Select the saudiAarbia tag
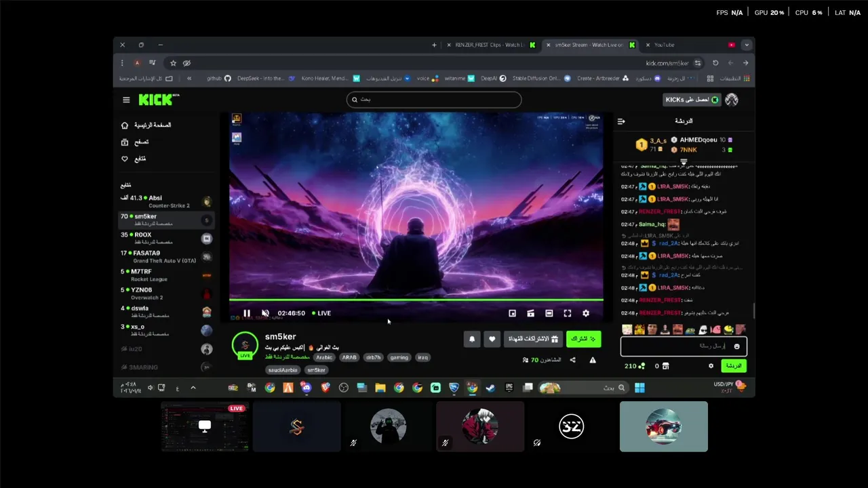 283,370
